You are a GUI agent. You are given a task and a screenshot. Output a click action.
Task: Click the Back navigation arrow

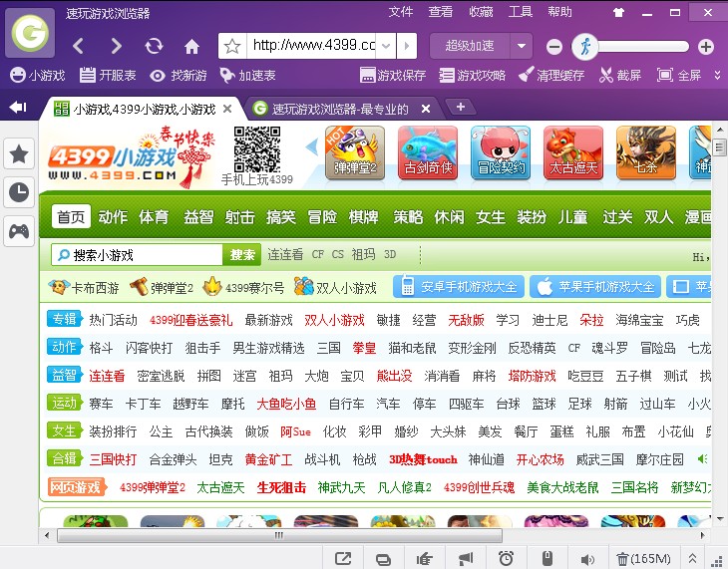coord(79,47)
